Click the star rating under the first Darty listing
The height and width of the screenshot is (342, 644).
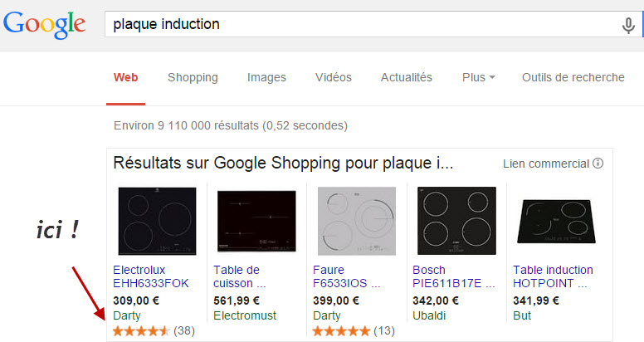click(x=141, y=331)
